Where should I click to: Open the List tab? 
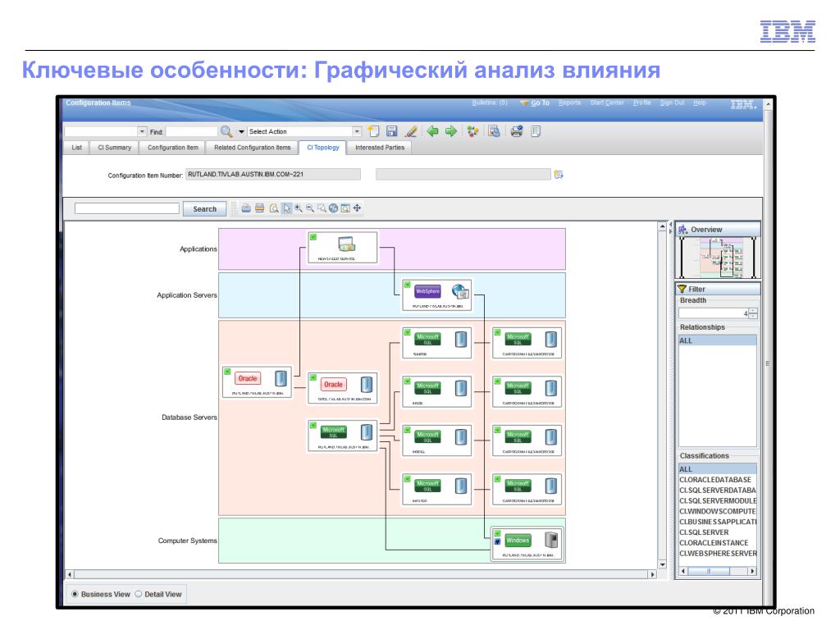point(76,148)
